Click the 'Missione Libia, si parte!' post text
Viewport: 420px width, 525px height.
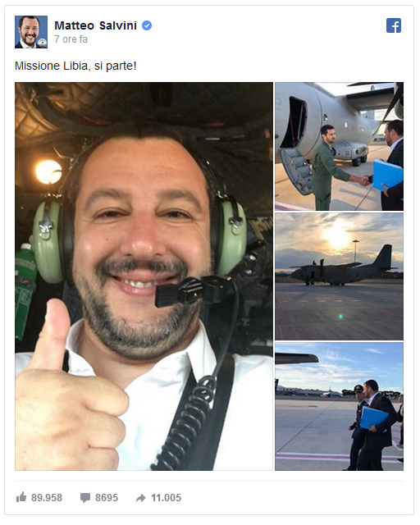(x=75, y=66)
